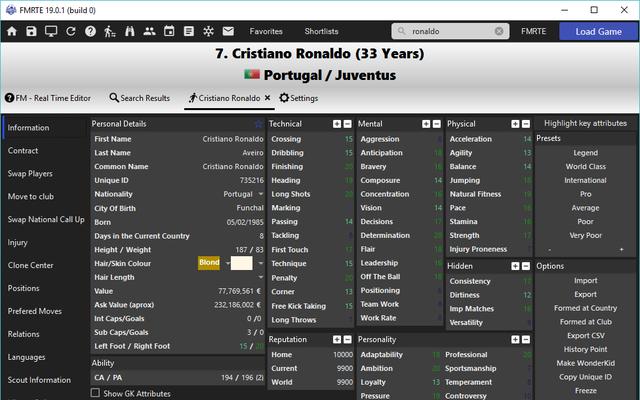
Task: Increase all Mental attributes with plus
Action: coord(426,124)
